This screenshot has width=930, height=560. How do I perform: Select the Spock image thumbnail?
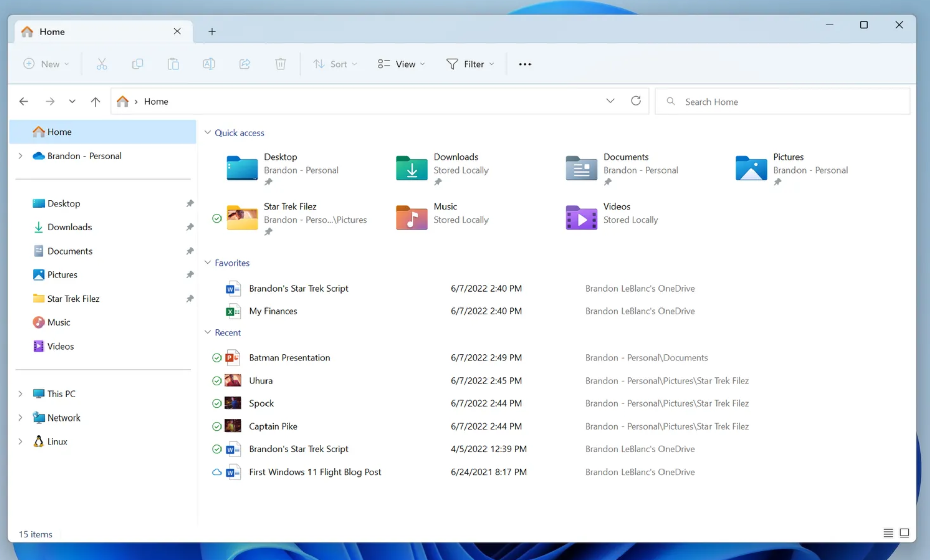pyautogui.click(x=233, y=403)
